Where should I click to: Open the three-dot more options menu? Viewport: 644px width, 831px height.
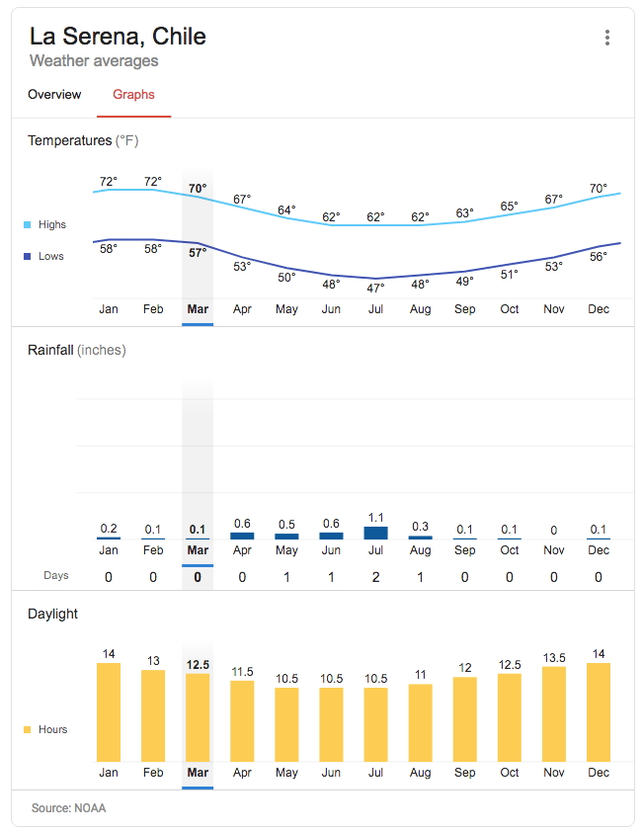[607, 38]
